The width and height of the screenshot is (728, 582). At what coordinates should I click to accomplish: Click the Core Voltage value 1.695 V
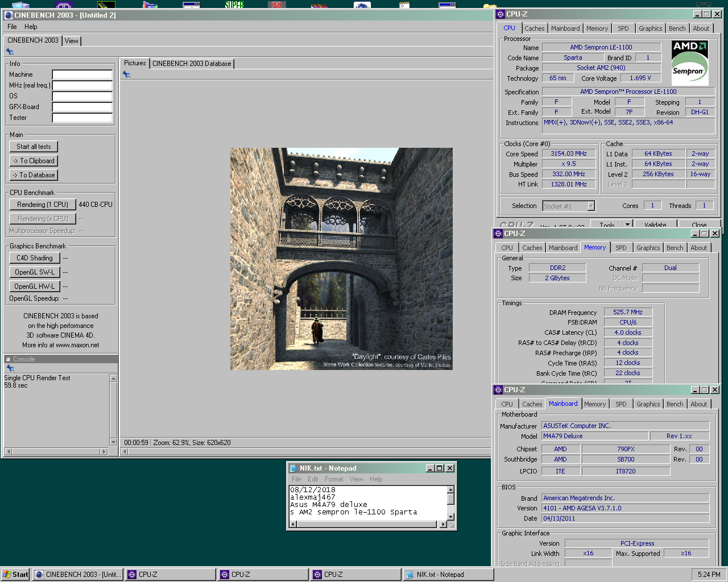click(x=640, y=78)
